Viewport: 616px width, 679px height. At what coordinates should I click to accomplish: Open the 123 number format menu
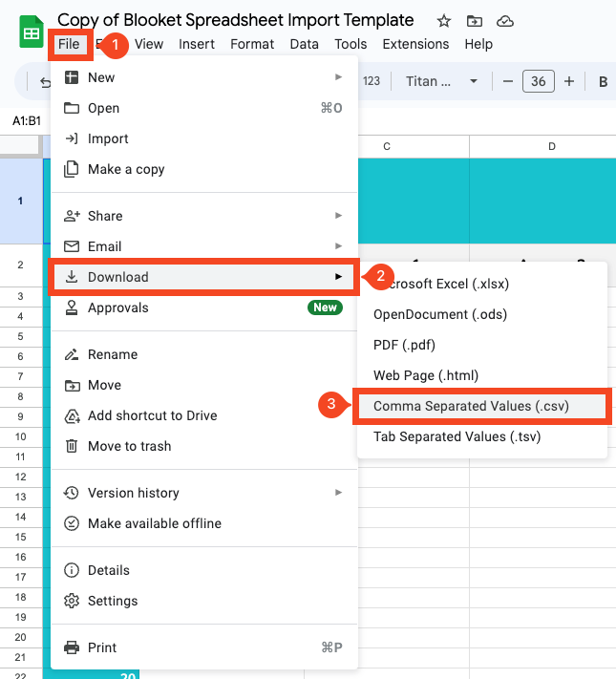point(372,81)
